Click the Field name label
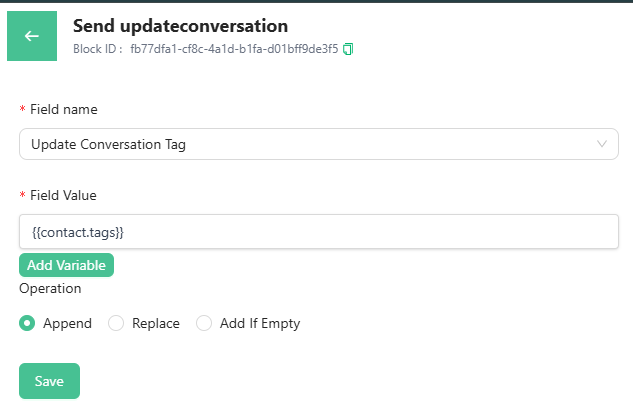 coord(64,109)
